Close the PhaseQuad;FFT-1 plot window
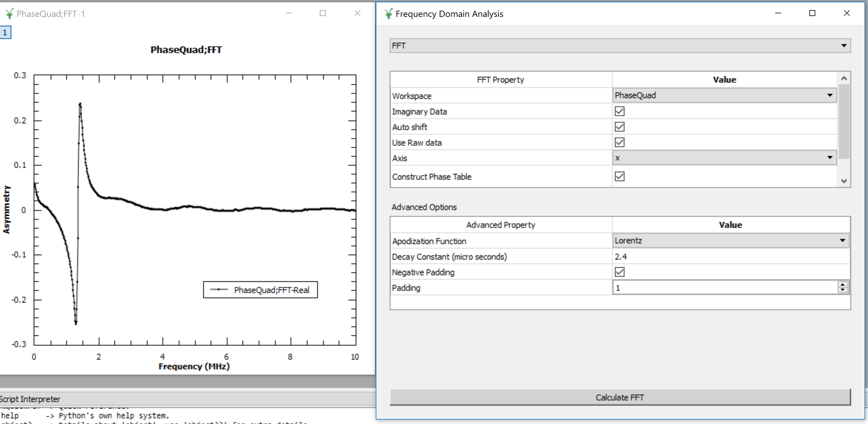The height and width of the screenshot is (424, 868). click(x=357, y=13)
